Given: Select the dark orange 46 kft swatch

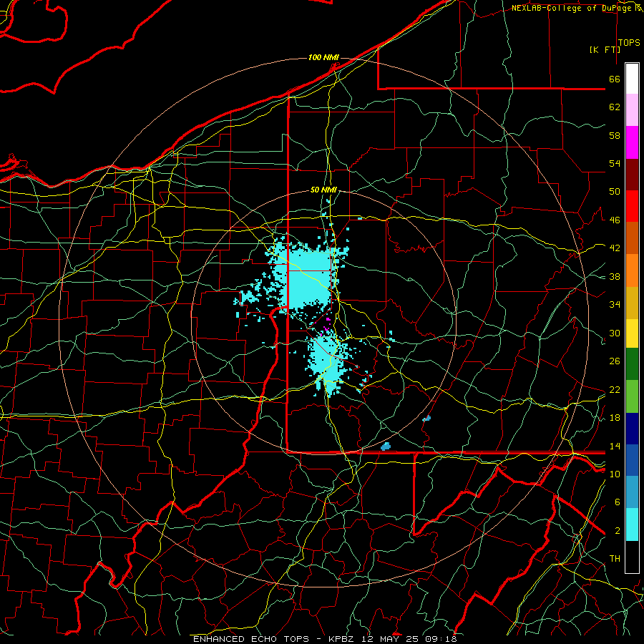Looking at the screenshot, I should coord(632,238).
